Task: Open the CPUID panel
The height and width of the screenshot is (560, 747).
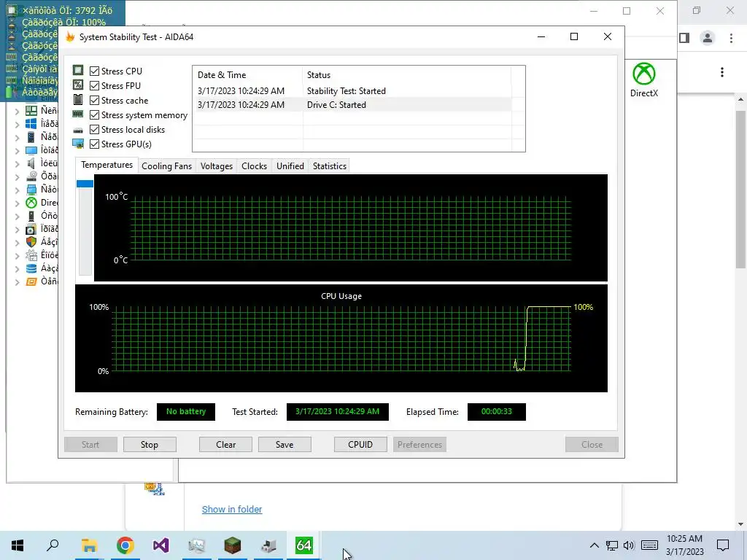Action: coord(360,444)
